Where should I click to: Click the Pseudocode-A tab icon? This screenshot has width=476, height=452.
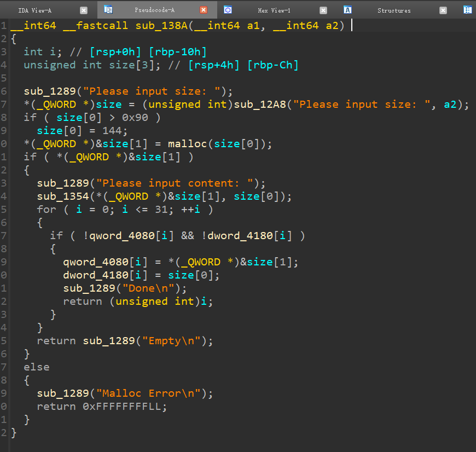pos(108,10)
